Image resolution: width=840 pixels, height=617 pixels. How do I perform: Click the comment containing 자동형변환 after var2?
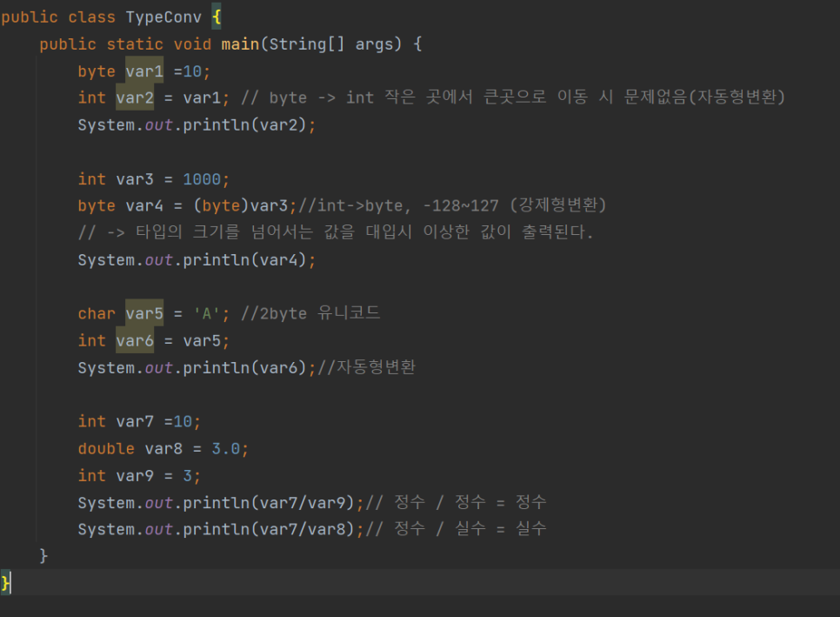[513, 97]
